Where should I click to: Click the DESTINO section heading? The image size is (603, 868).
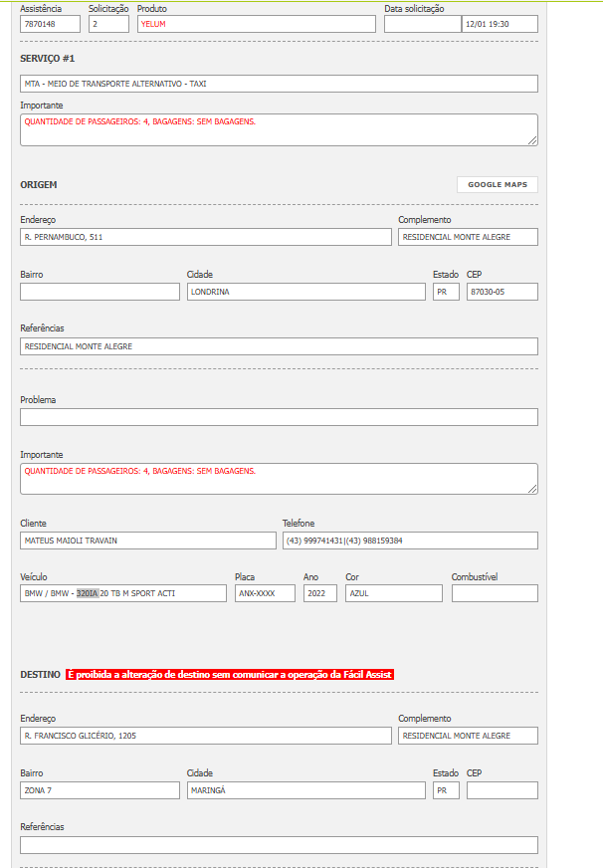click(41, 675)
